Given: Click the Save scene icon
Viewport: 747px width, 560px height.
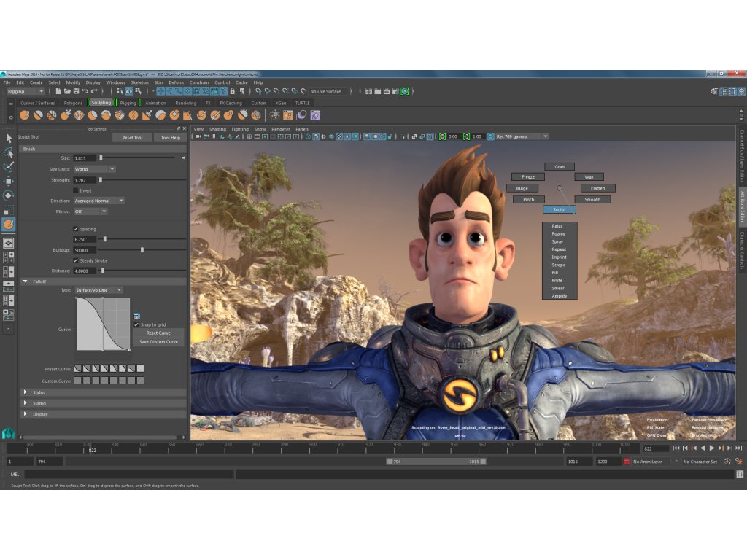Looking at the screenshot, I should click(77, 91).
